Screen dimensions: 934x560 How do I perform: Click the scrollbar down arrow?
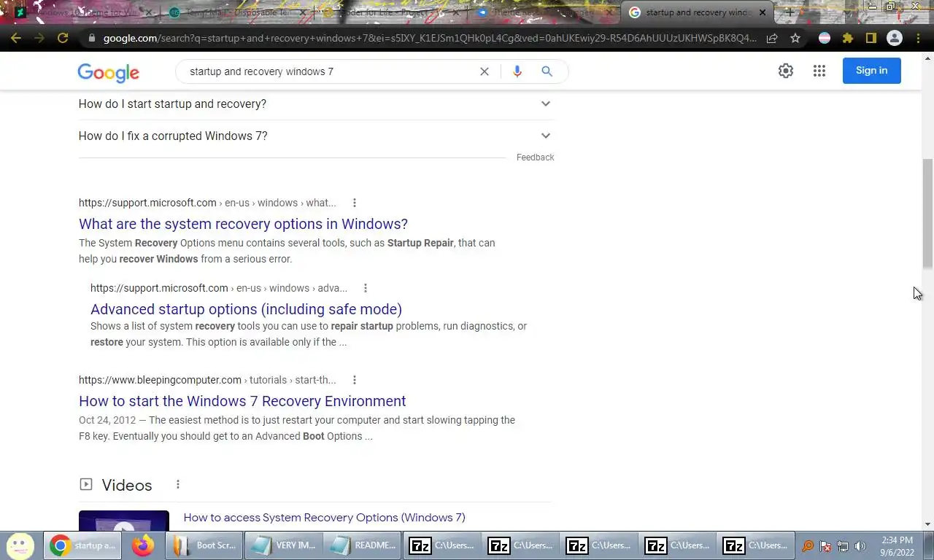(x=927, y=524)
